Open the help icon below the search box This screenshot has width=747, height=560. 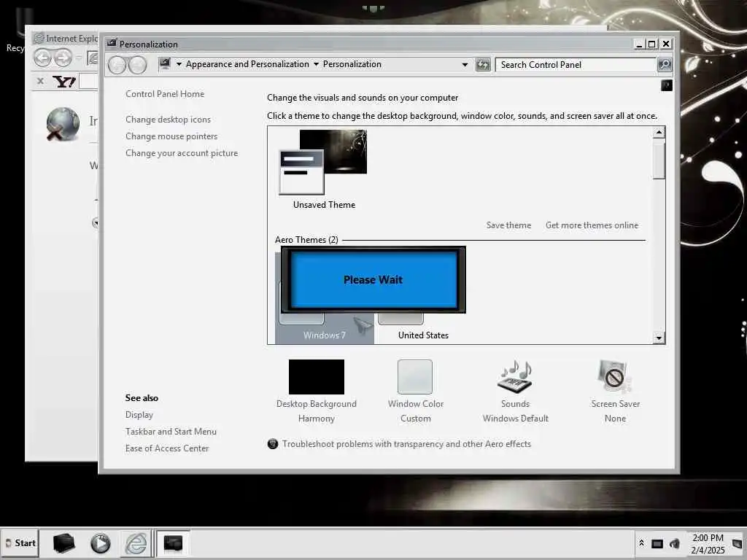pyautogui.click(x=667, y=85)
